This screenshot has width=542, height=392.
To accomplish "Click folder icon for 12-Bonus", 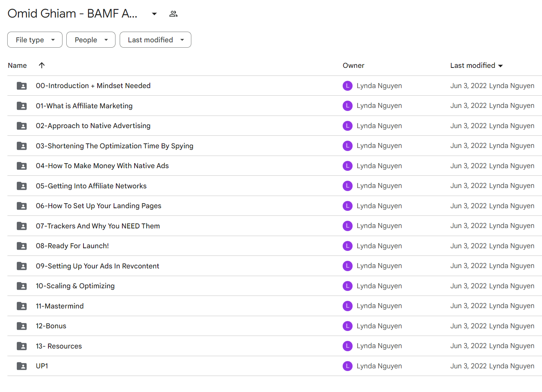I will [x=22, y=326].
